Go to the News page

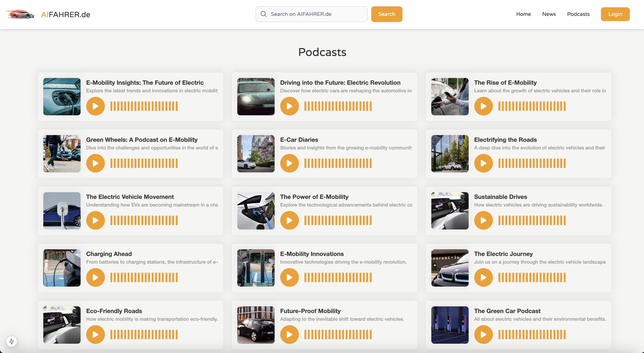coord(549,14)
